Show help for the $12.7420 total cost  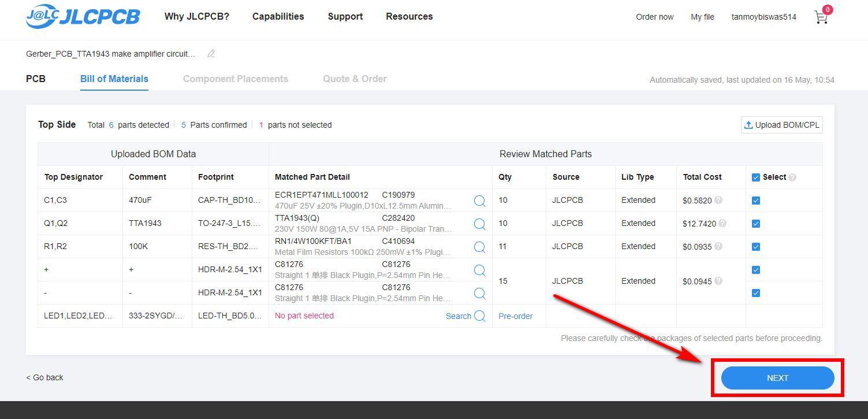coord(722,223)
